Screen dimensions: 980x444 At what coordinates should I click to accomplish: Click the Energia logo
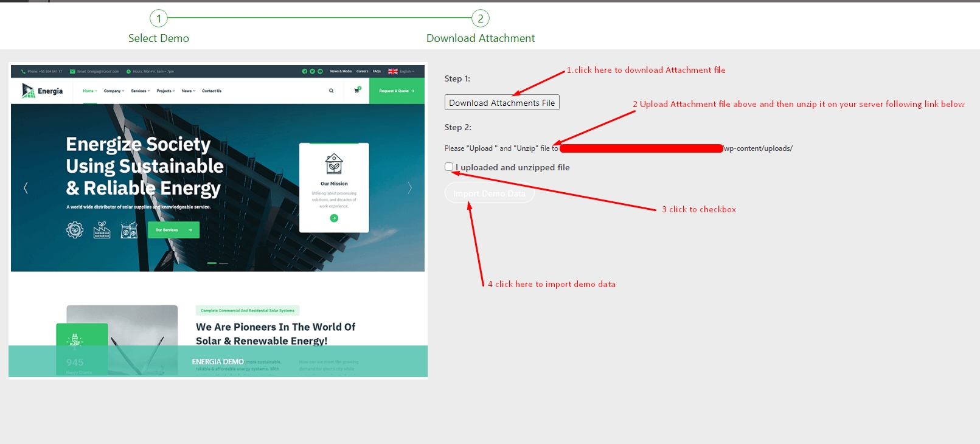click(x=43, y=91)
